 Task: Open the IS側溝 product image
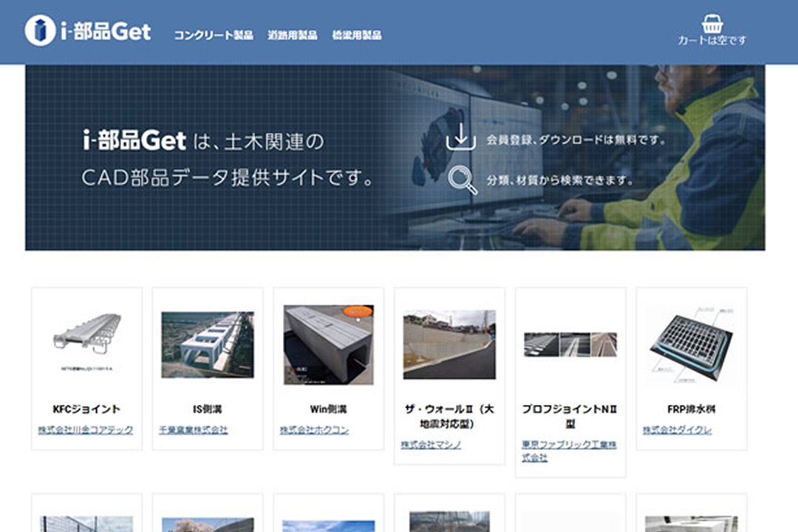click(208, 344)
